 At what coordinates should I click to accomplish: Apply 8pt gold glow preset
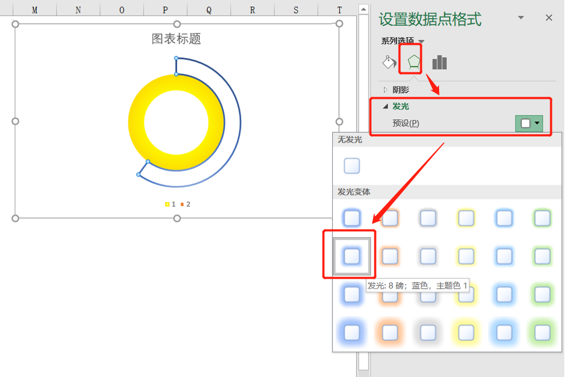click(x=466, y=256)
